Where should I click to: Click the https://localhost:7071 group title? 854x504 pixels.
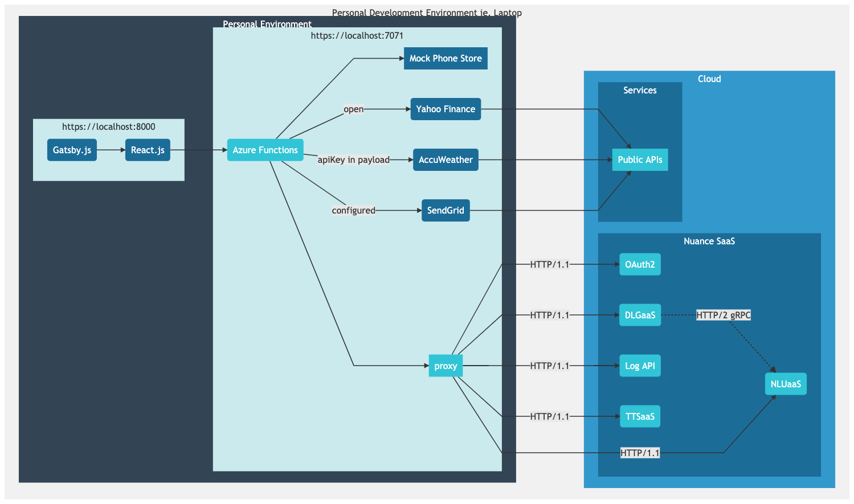click(357, 36)
